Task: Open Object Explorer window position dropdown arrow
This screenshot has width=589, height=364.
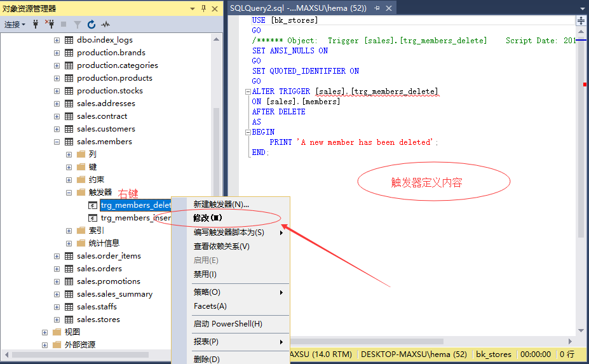Action: [x=193, y=9]
